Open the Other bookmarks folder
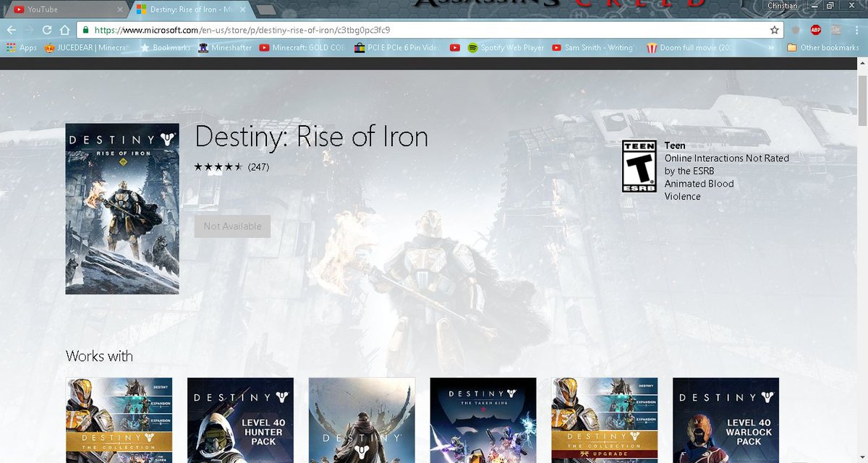The width and height of the screenshot is (868, 463). click(x=823, y=48)
